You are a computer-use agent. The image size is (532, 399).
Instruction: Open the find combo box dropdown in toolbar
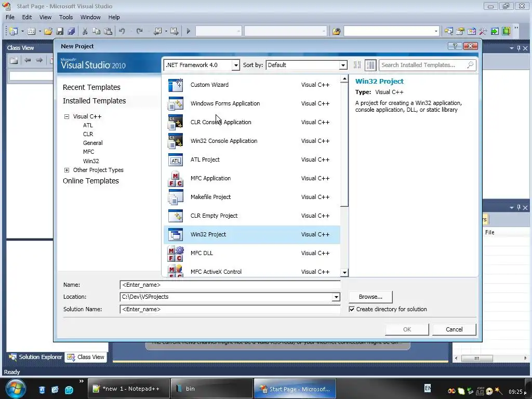[x=436, y=31]
